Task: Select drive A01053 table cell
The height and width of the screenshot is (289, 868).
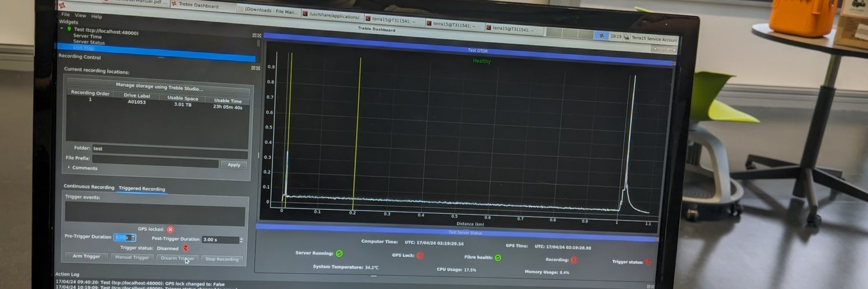Action: 137,102
